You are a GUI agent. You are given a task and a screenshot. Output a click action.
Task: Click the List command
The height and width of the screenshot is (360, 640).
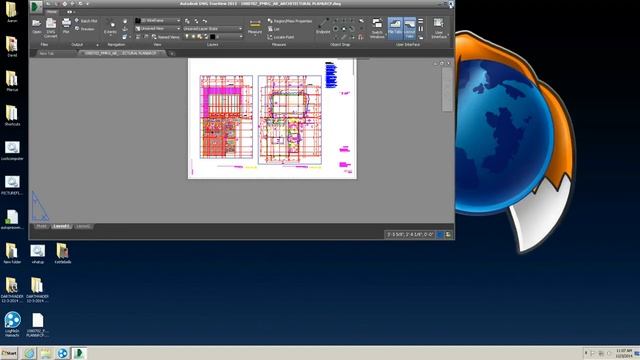273,29
